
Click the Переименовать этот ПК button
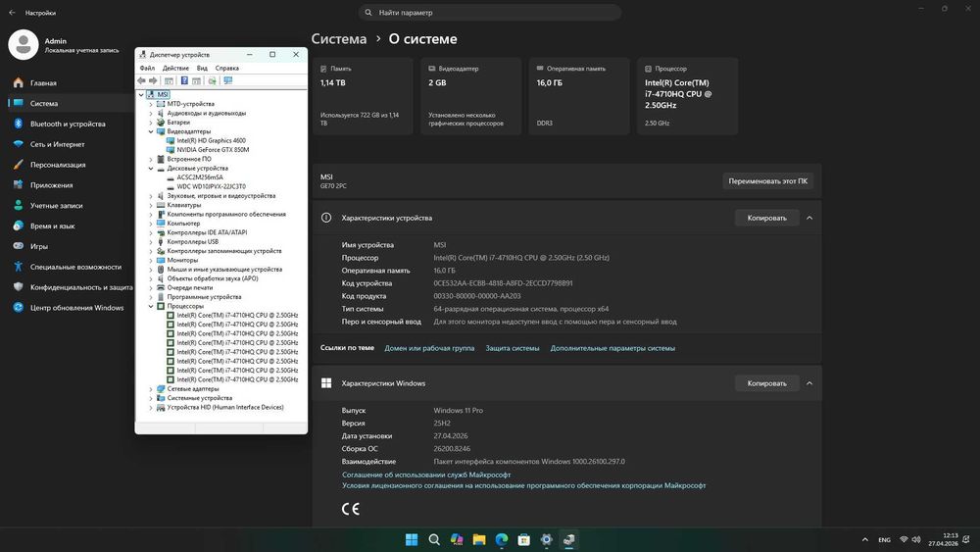pos(767,181)
